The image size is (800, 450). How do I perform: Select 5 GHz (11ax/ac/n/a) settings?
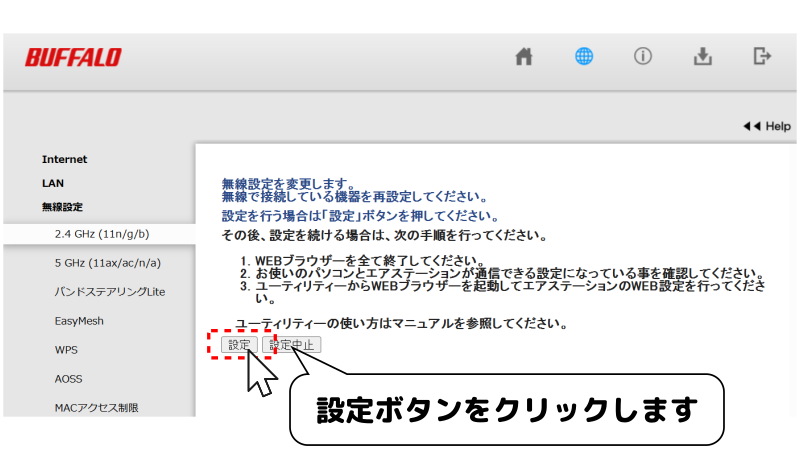click(x=108, y=263)
